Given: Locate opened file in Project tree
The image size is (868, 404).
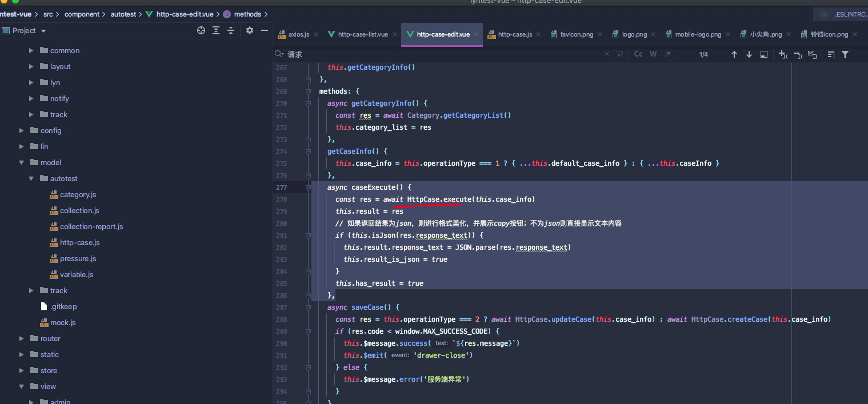Looking at the screenshot, I should (x=201, y=30).
